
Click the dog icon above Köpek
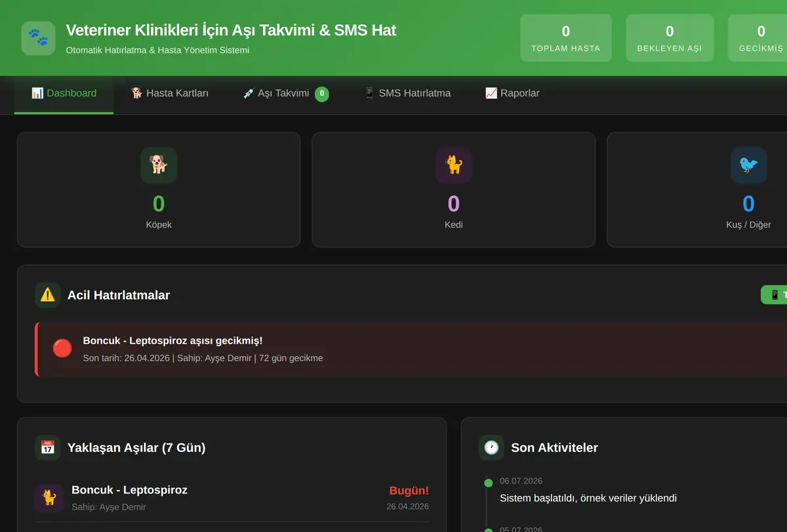159,165
